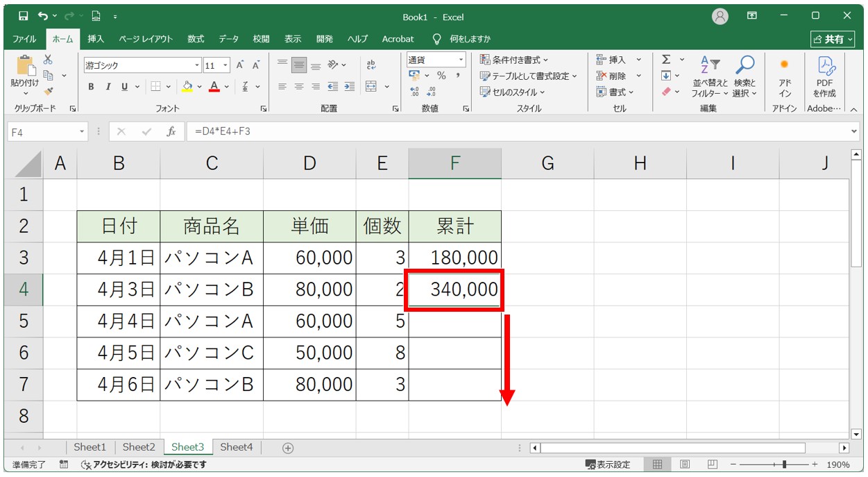
Task: Click the wrap text icon
Action: (371, 65)
